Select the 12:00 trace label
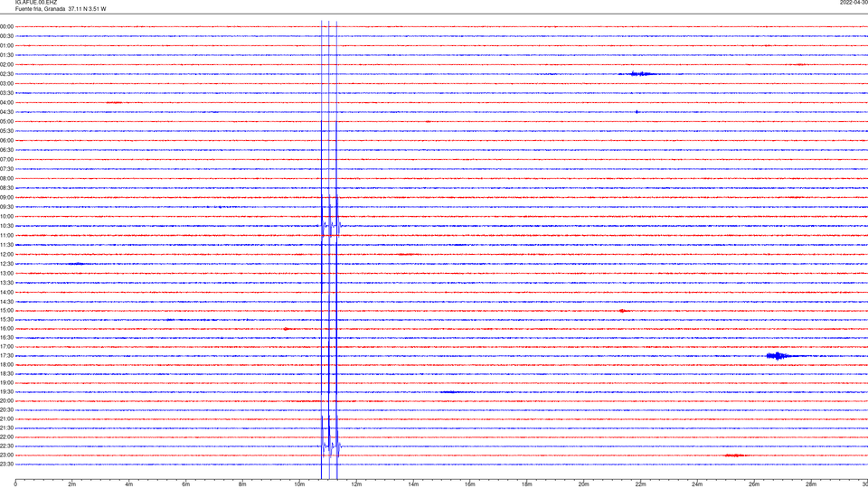 click(x=6, y=255)
